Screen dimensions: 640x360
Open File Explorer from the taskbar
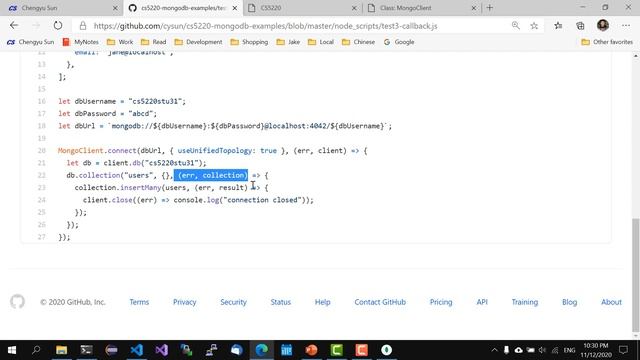coord(61,350)
